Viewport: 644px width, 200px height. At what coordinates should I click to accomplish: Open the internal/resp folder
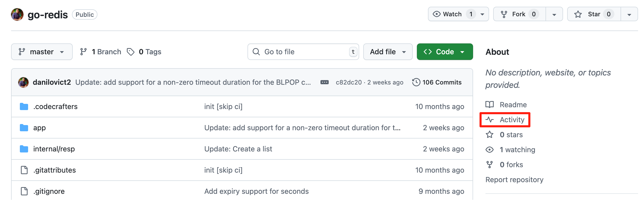(54, 149)
